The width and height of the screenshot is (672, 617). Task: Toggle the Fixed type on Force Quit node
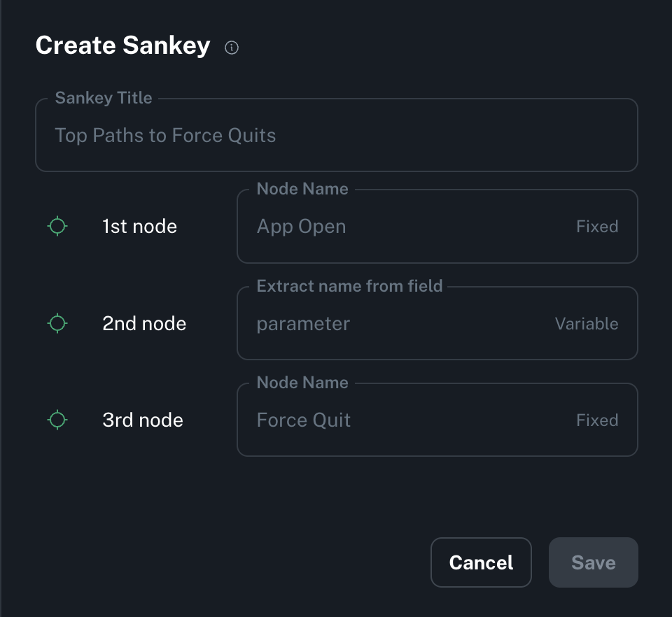(597, 420)
